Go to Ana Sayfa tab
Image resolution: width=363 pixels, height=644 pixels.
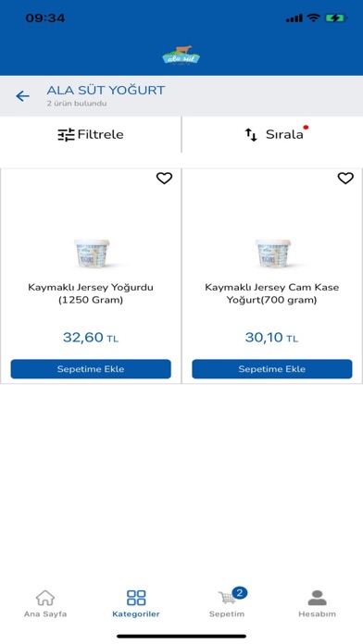point(45,603)
